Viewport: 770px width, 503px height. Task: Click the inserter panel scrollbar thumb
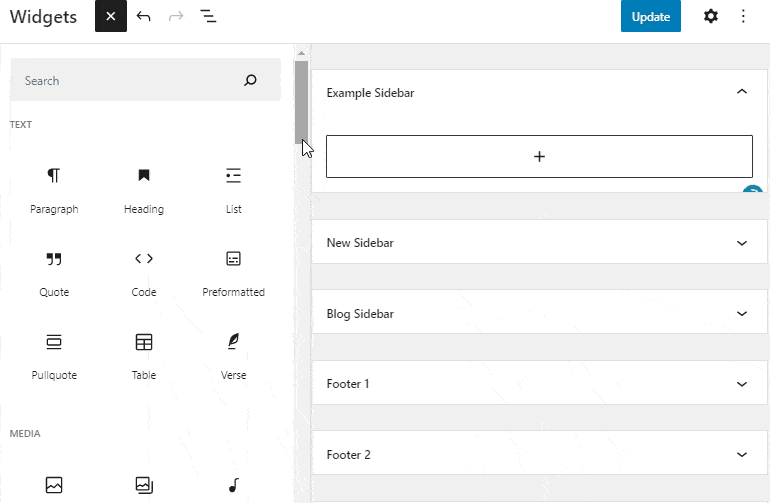click(x=302, y=102)
